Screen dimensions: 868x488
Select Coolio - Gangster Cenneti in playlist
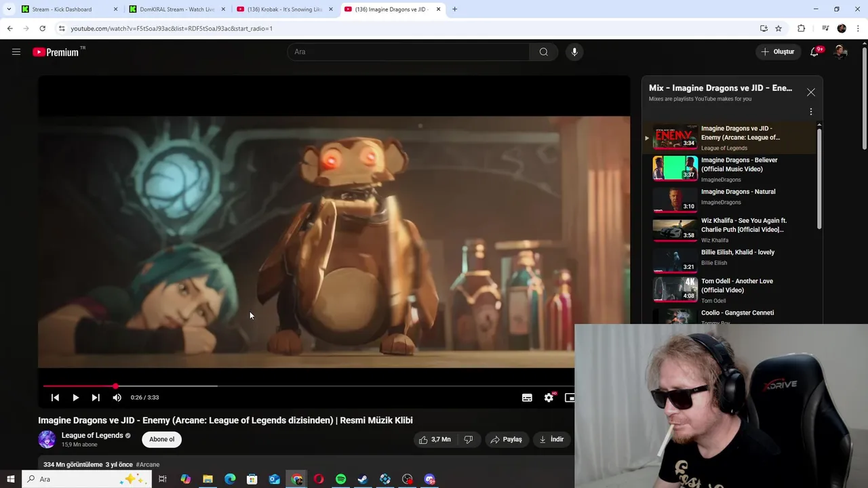pyautogui.click(x=729, y=316)
